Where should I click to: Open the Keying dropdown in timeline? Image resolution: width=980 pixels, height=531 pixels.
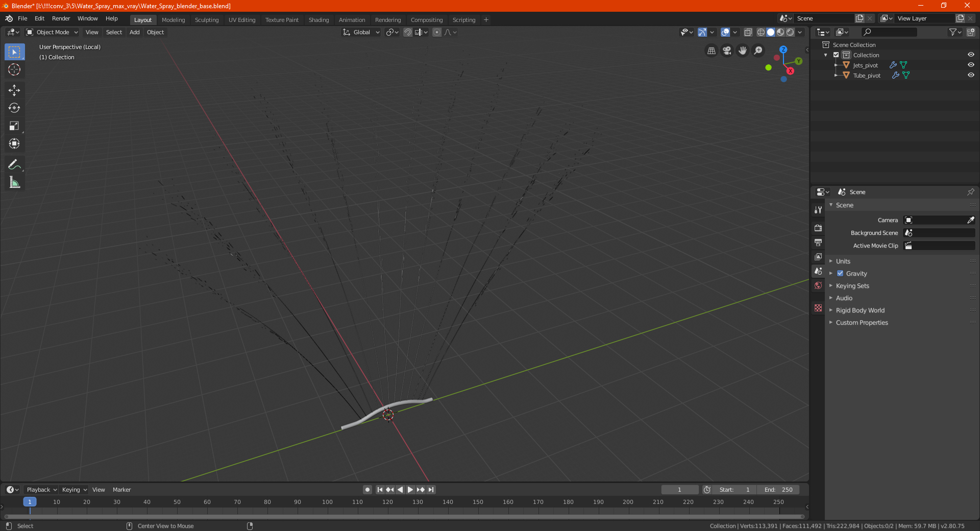pyautogui.click(x=75, y=490)
